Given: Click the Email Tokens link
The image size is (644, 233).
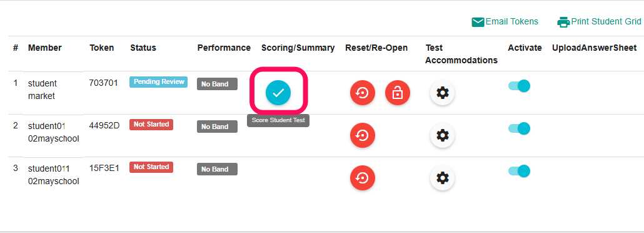Looking at the screenshot, I should tap(511, 22).
